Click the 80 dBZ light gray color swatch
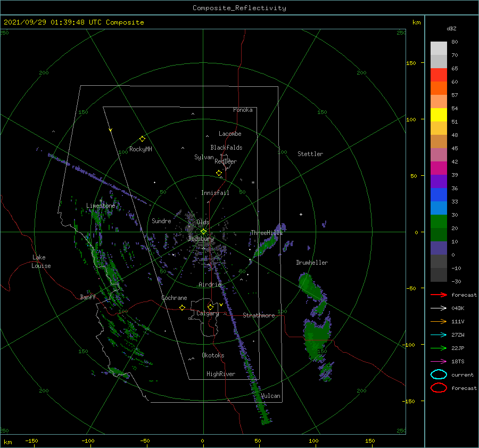The height and width of the screenshot is (448, 479). [x=439, y=48]
